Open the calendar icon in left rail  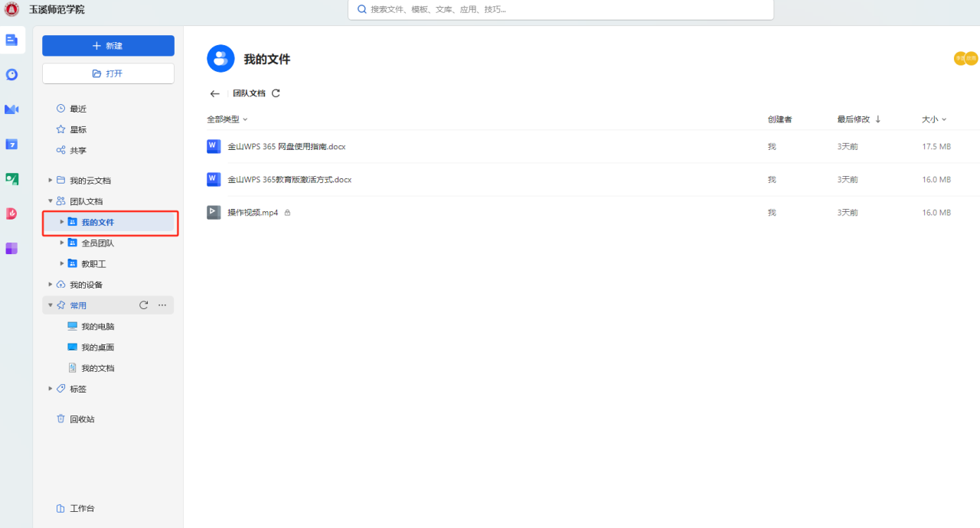pos(11,144)
